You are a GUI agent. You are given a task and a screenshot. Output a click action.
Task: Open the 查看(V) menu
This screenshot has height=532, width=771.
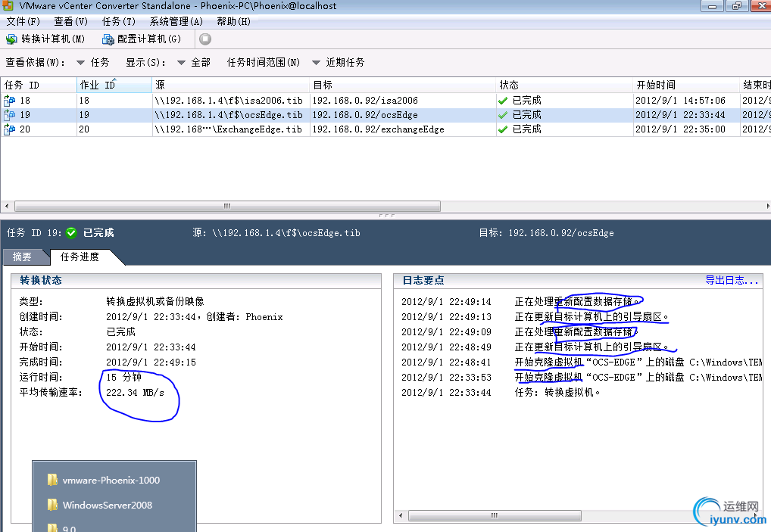pos(70,22)
